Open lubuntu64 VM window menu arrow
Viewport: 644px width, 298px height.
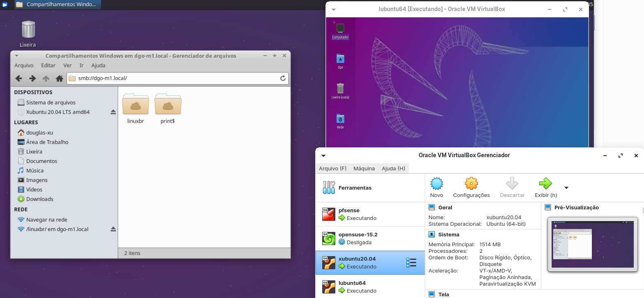(334, 9)
